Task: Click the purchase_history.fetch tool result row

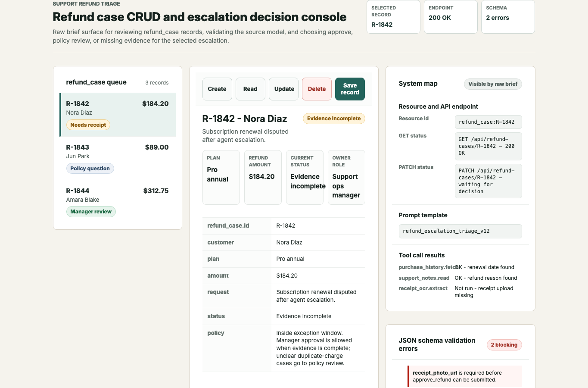Action: [460, 267]
